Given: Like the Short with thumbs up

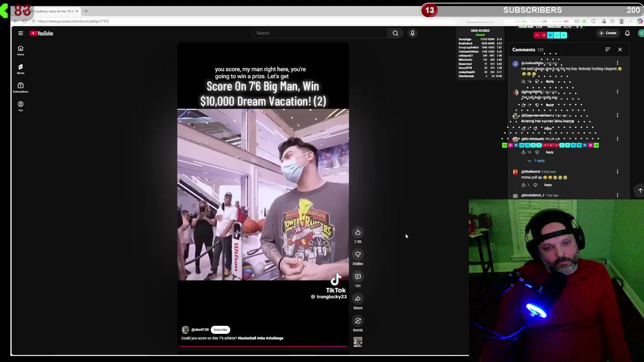Looking at the screenshot, I should (x=358, y=232).
